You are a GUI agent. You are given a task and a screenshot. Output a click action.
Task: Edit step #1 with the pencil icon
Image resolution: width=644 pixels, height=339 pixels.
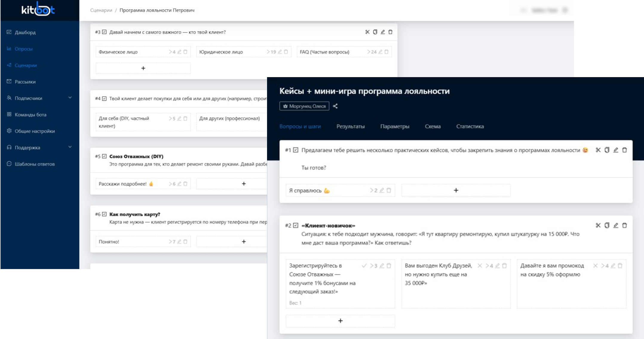click(616, 150)
